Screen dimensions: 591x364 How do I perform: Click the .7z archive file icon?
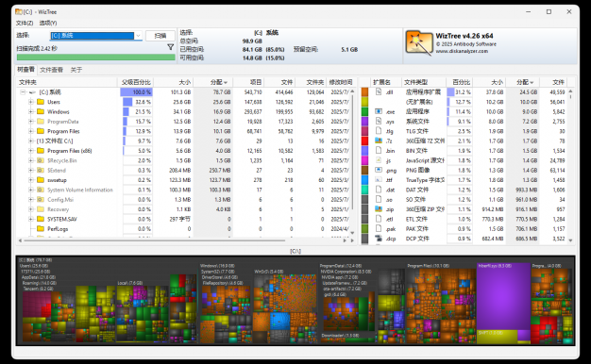pyautogui.click(x=379, y=141)
